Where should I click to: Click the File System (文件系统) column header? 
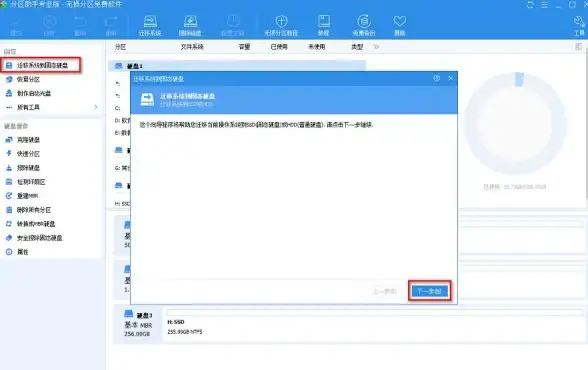click(x=192, y=47)
